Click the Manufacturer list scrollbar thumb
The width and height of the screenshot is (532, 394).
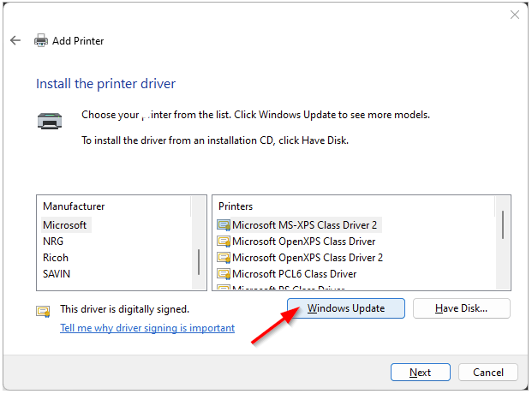pyautogui.click(x=199, y=262)
